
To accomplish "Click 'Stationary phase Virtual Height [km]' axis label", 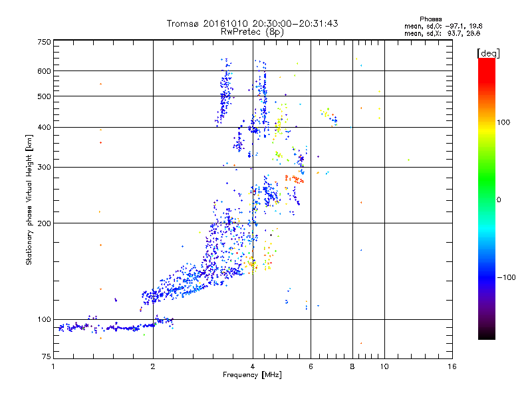I will tap(29, 199).
